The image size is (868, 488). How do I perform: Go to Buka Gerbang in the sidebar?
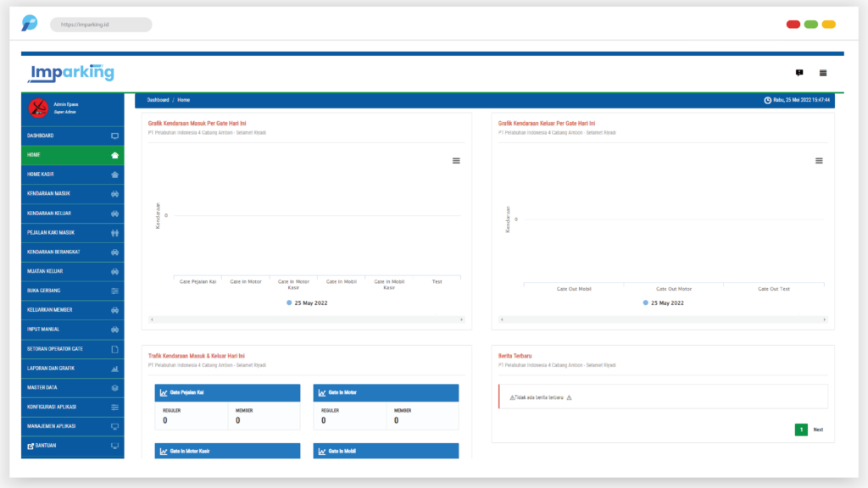[x=72, y=291]
